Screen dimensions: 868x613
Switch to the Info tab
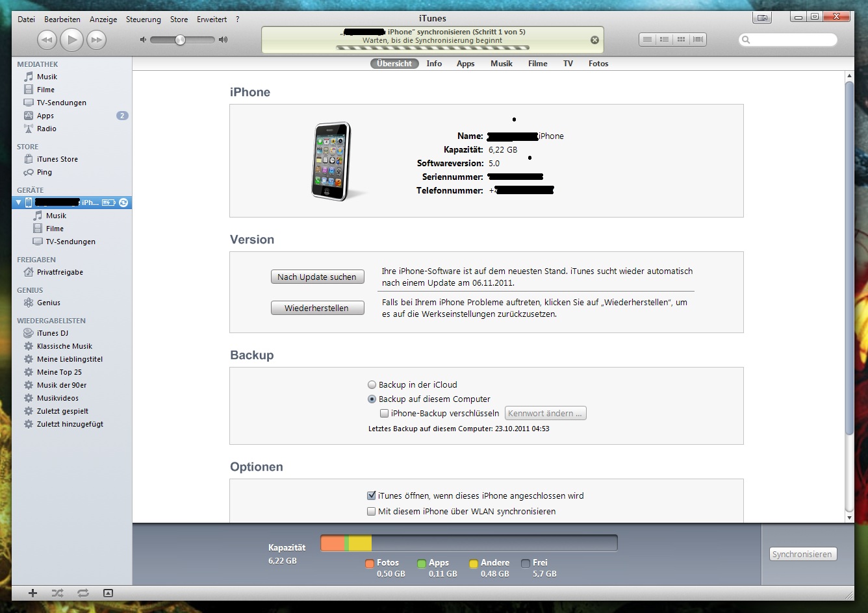(x=434, y=64)
